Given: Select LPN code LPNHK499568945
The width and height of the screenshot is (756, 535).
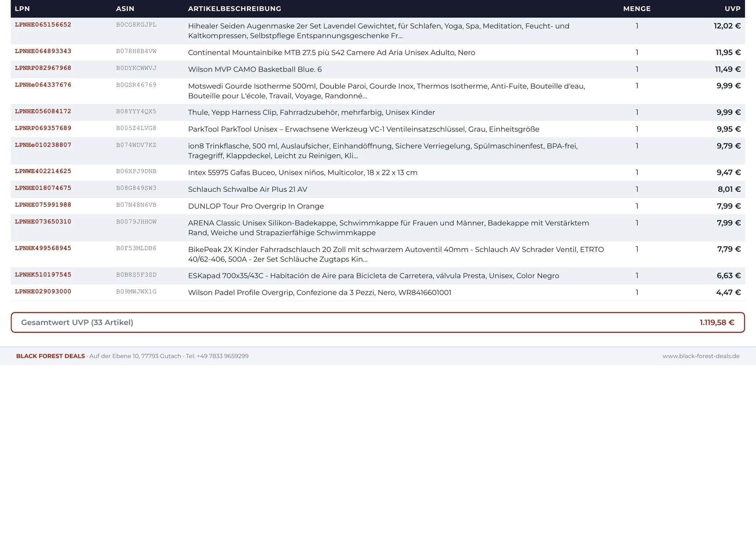Looking at the screenshot, I should [x=43, y=248].
